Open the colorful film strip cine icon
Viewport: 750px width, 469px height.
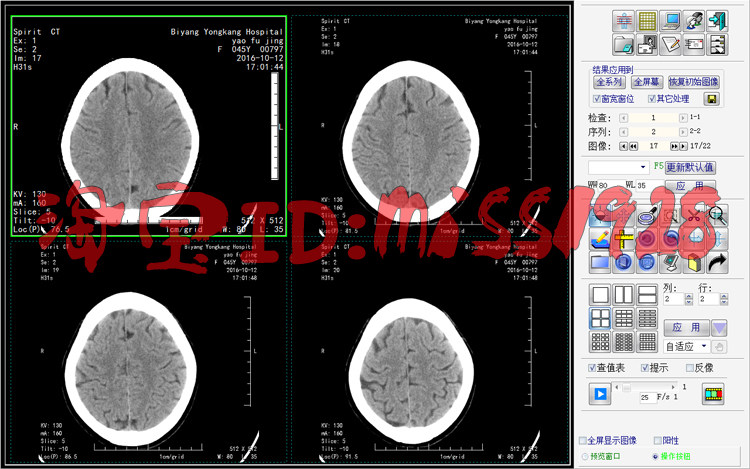713,394
